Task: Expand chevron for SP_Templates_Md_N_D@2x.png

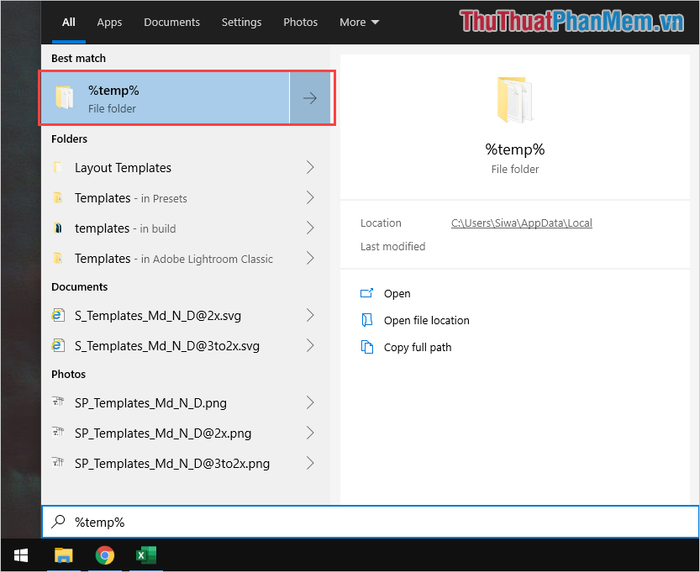Action: coord(310,433)
